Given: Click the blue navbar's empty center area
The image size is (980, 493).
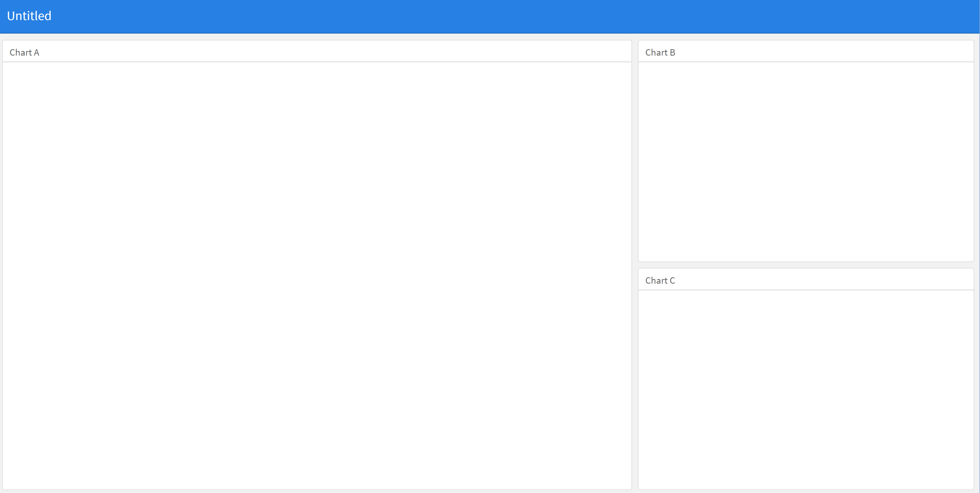Looking at the screenshot, I should pyautogui.click(x=490, y=16).
